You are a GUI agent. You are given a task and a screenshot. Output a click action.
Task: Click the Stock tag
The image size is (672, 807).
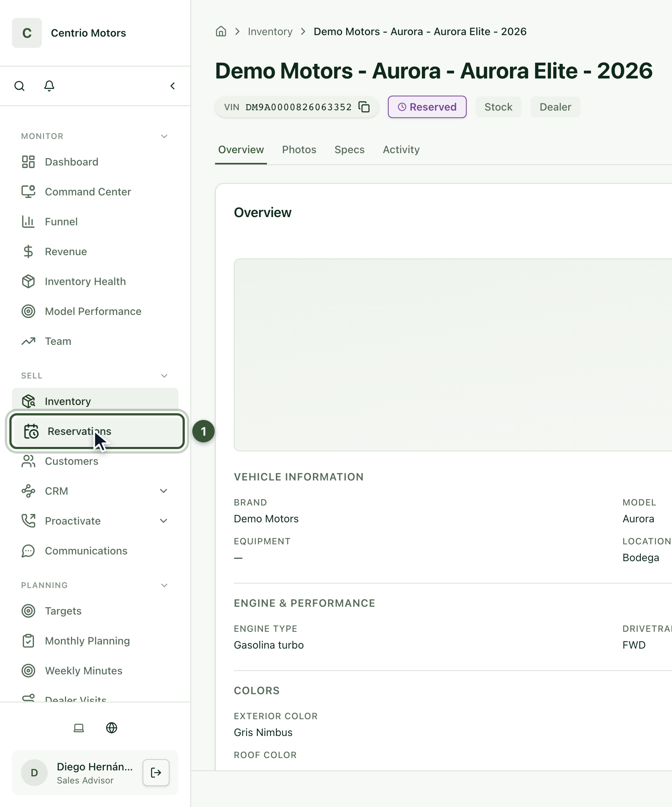click(x=498, y=107)
